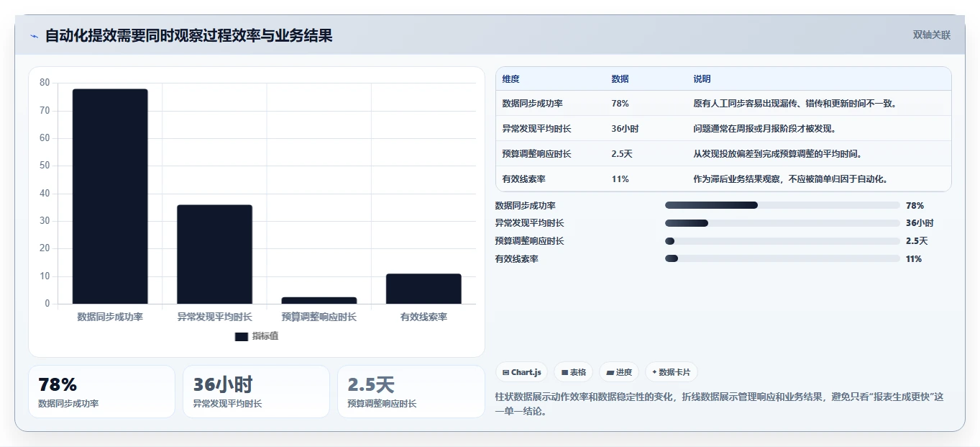The height and width of the screenshot is (447, 980).
Task: Click the tallest chart bar for 数据同步成功率
Action: 110,197
